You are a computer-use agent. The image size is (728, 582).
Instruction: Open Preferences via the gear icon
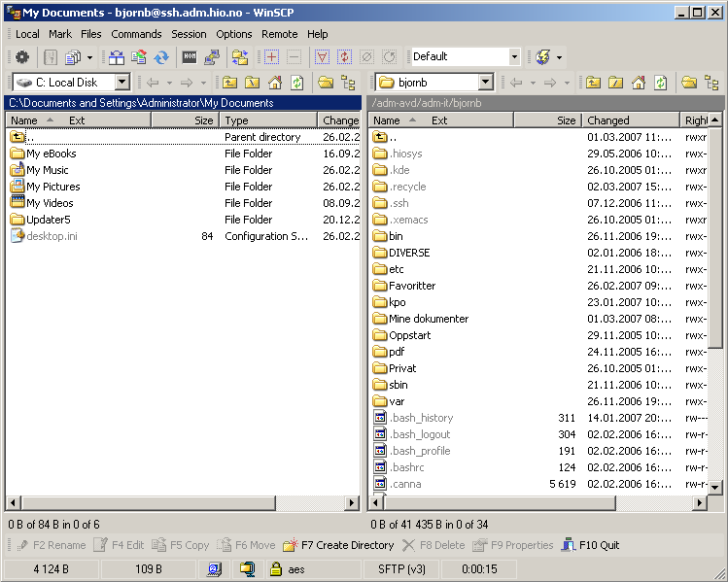[21, 57]
